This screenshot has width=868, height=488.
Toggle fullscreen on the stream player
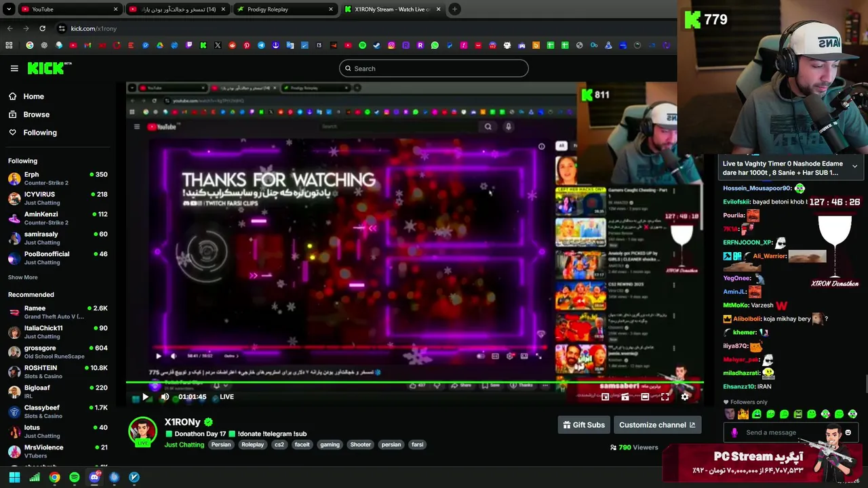[x=665, y=397]
